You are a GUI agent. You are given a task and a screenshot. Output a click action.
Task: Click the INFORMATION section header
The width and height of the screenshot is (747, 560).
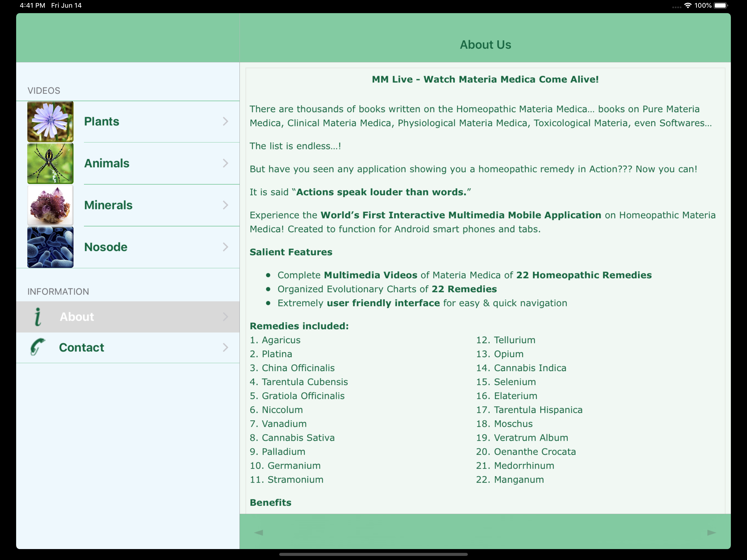58,292
